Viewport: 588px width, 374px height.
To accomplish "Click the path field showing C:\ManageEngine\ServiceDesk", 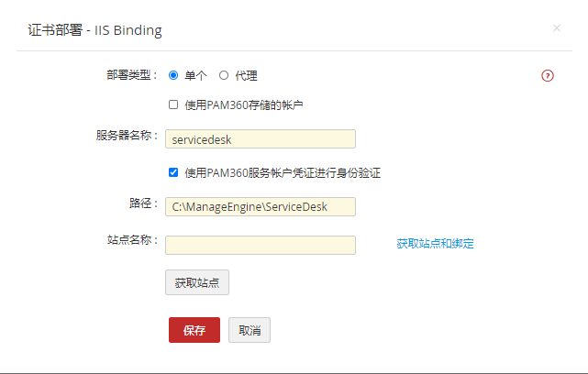I will click(x=260, y=206).
